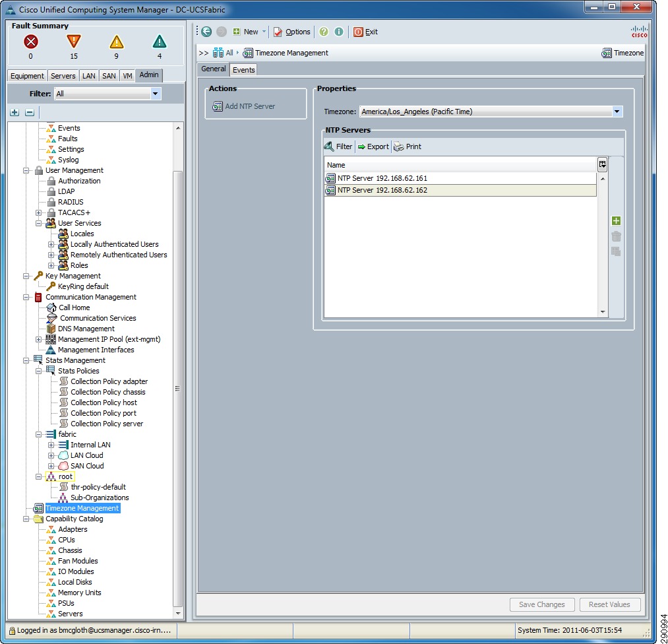The height and width of the screenshot is (644, 668).
Task: Click the Call Home icon in tree
Action: (51, 307)
